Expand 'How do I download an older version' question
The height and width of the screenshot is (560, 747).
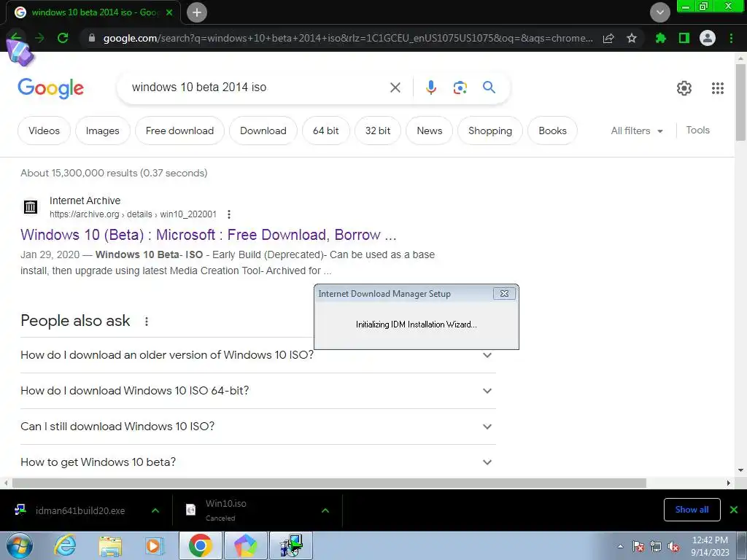pyautogui.click(x=258, y=355)
